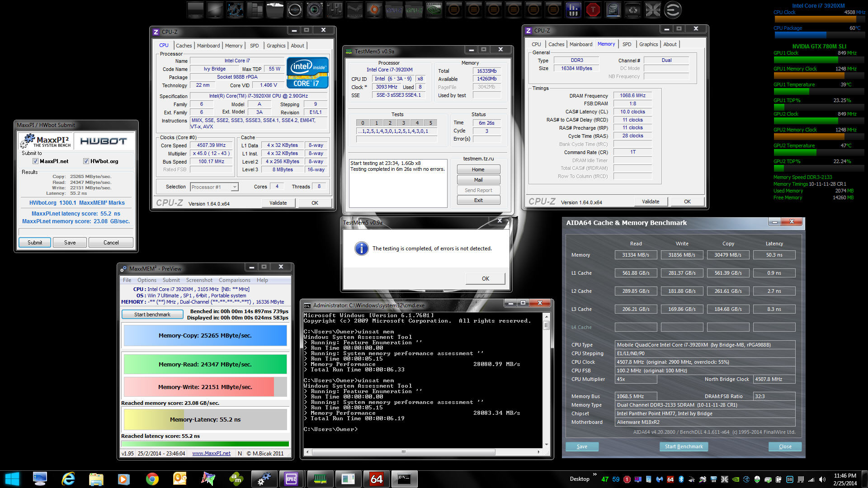Screen dimensions: 868x488
Task: Click Save in MaxxPI HWbot Submit window
Action: pyautogui.click(x=70, y=243)
